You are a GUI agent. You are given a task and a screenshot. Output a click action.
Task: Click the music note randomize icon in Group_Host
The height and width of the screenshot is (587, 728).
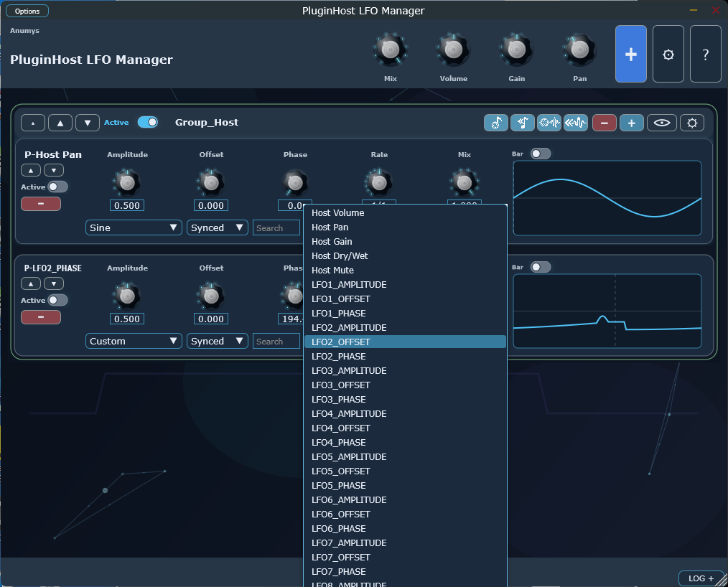point(496,123)
